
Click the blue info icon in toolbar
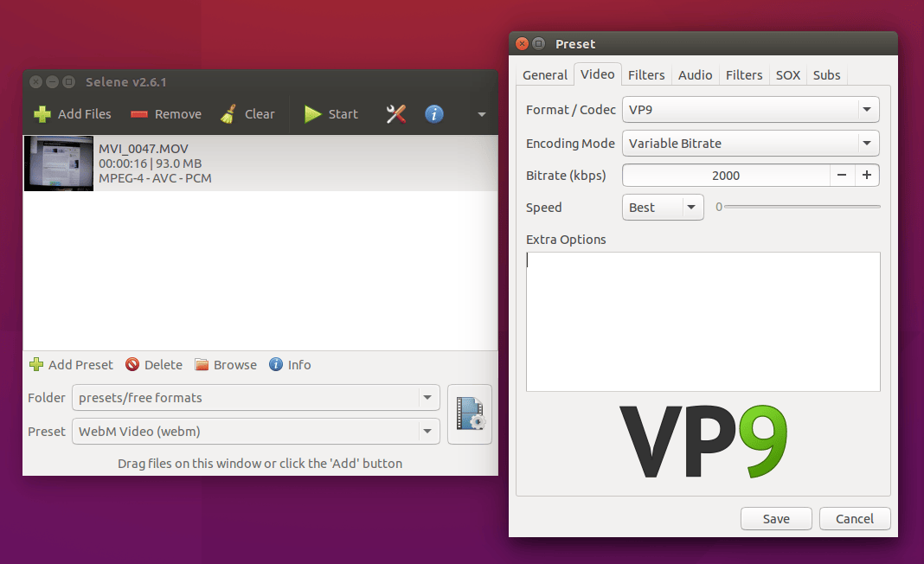434,113
